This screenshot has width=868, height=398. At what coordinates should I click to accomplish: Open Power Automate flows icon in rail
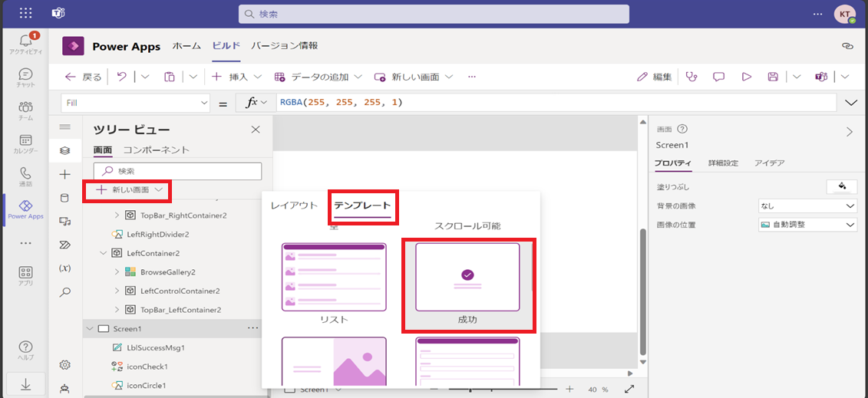click(x=64, y=245)
